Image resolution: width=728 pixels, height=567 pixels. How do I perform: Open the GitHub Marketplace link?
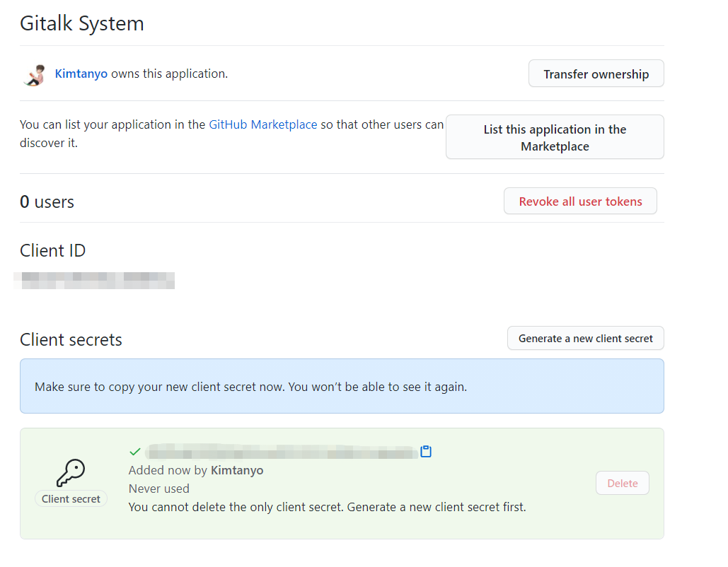coord(262,125)
